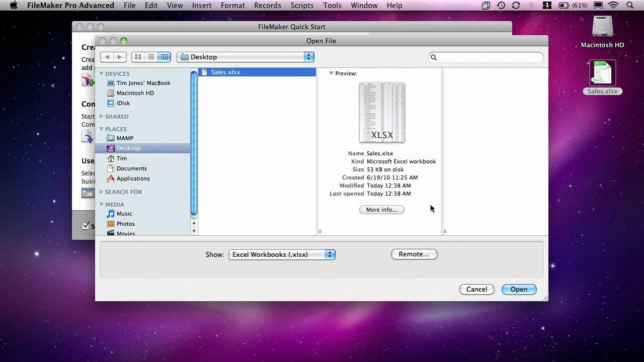Click the Open File search field

point(486,57)
